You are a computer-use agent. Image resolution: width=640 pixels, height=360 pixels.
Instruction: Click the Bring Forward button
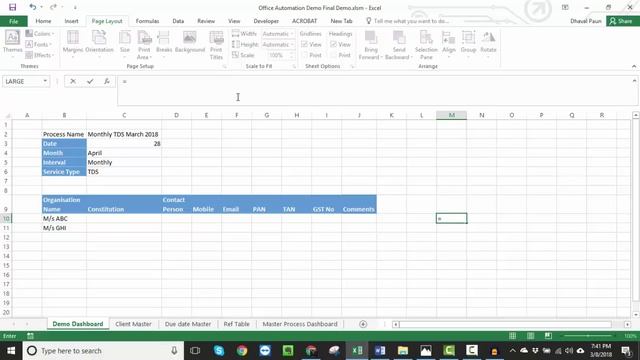pyautogui.click(x=371, y=45)
